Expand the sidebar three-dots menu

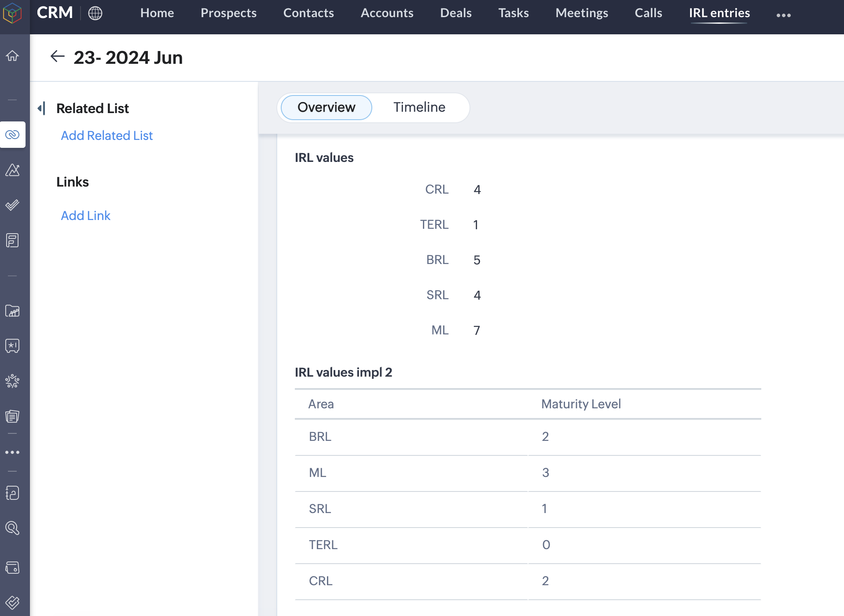point(12,452)
